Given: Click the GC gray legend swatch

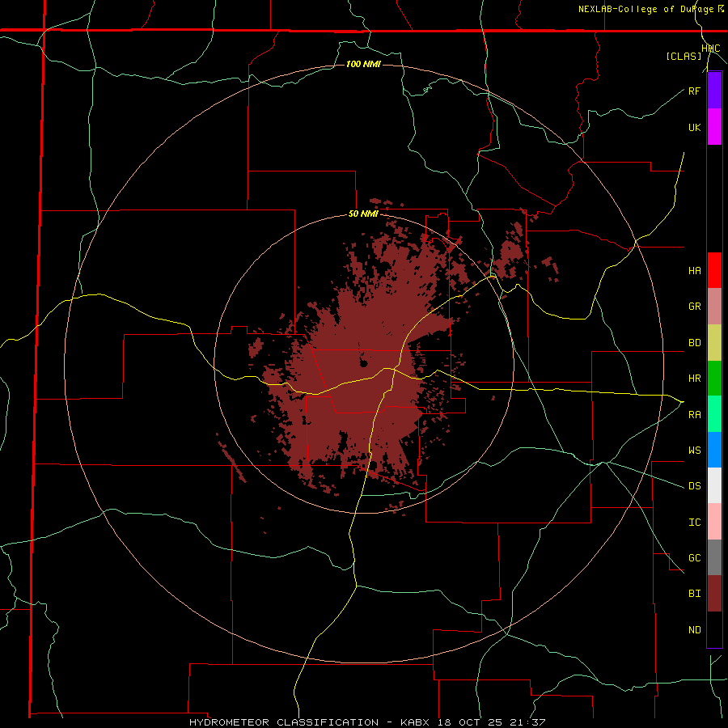Looking at the screenshot, I should (714, 557).
